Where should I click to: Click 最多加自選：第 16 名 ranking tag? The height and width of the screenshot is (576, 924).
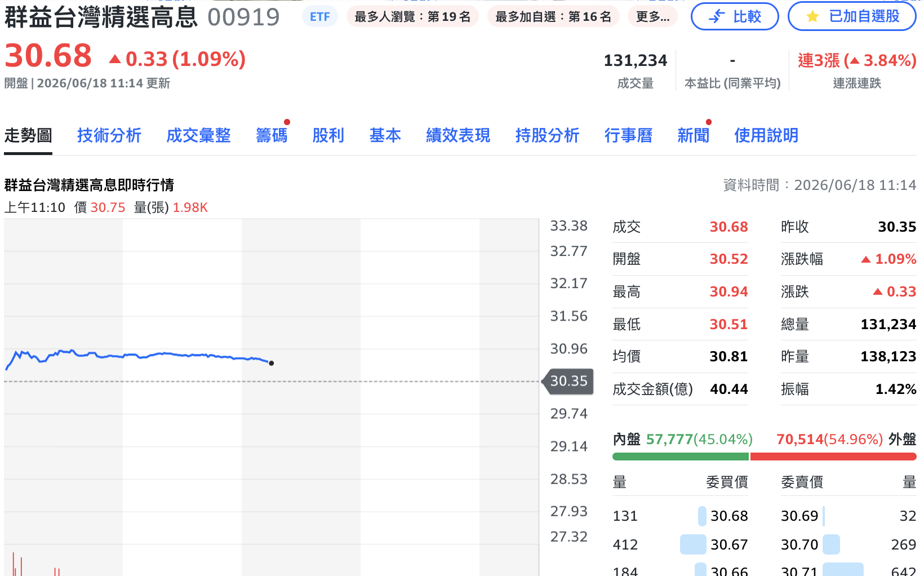pos(553,17)
